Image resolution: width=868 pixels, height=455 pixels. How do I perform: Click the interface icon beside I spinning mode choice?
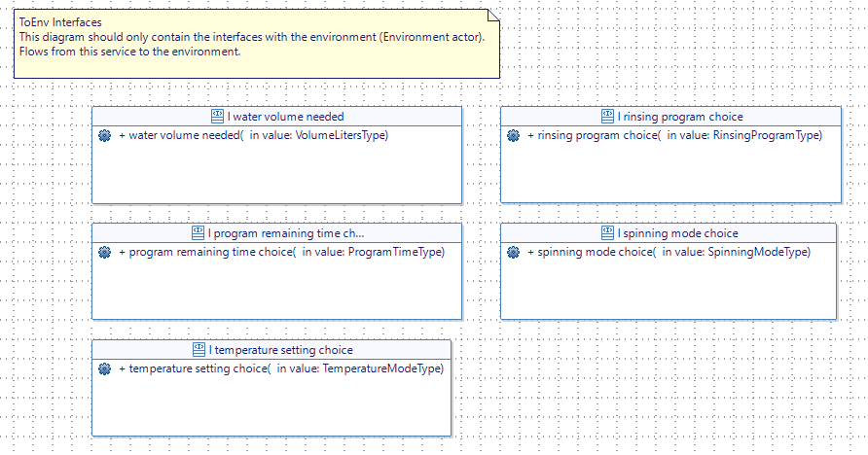tap(607, 232)
